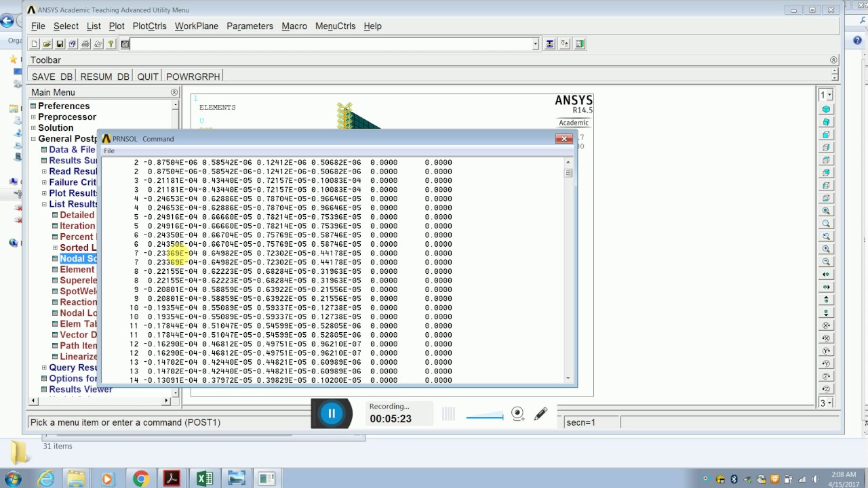This screenshot has height=488, width=868.
Task: Collapse the Main Menu panel chevron
Action: point(174,92)
